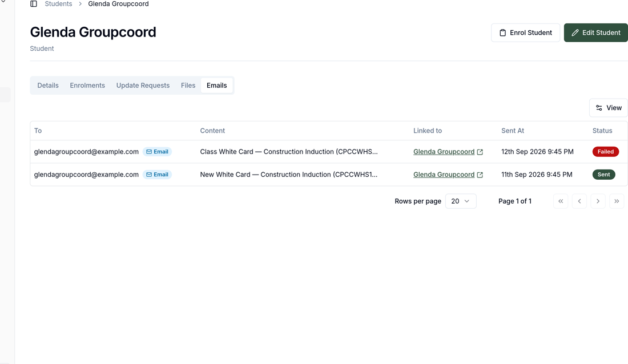Open external link icon in Failed email row

[480, 152]
